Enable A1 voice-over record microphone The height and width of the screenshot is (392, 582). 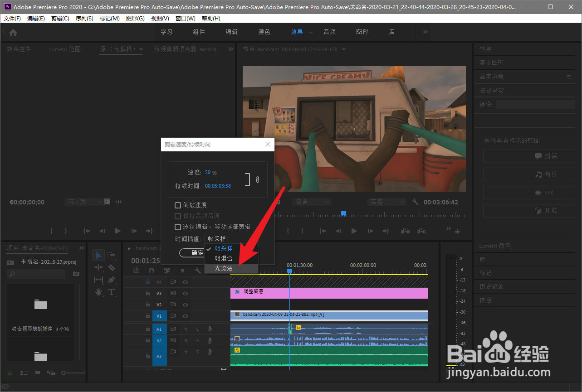[210, 329]
